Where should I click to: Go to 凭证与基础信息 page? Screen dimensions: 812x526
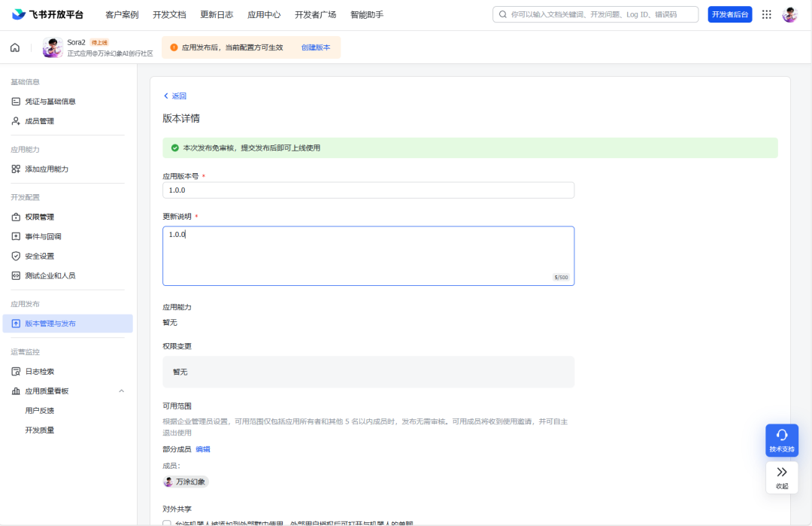50,102
